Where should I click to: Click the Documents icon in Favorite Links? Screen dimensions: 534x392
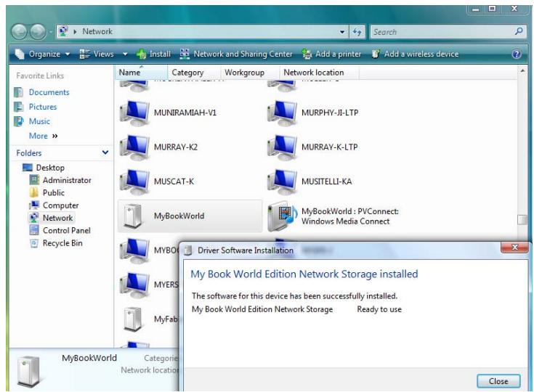point(19,92)
